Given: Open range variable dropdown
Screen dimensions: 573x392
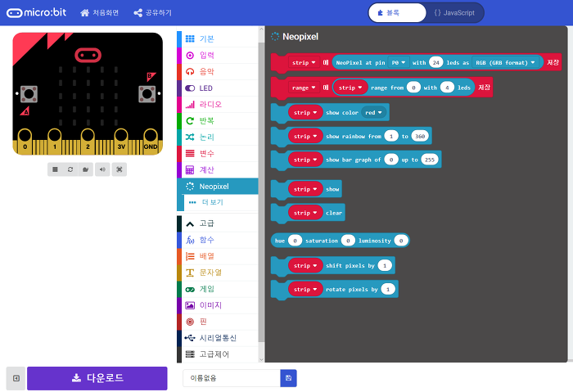Looking at the screenshot, I should [x=304, y=88].
